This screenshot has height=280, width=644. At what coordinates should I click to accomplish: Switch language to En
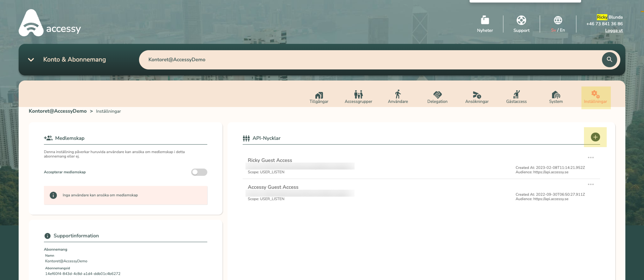click(x=562, y=30)
